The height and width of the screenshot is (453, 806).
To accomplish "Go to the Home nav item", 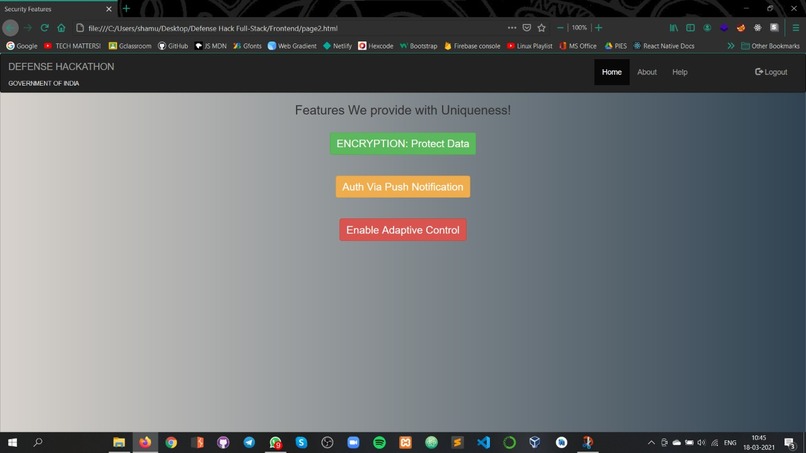I will point(612,72).
